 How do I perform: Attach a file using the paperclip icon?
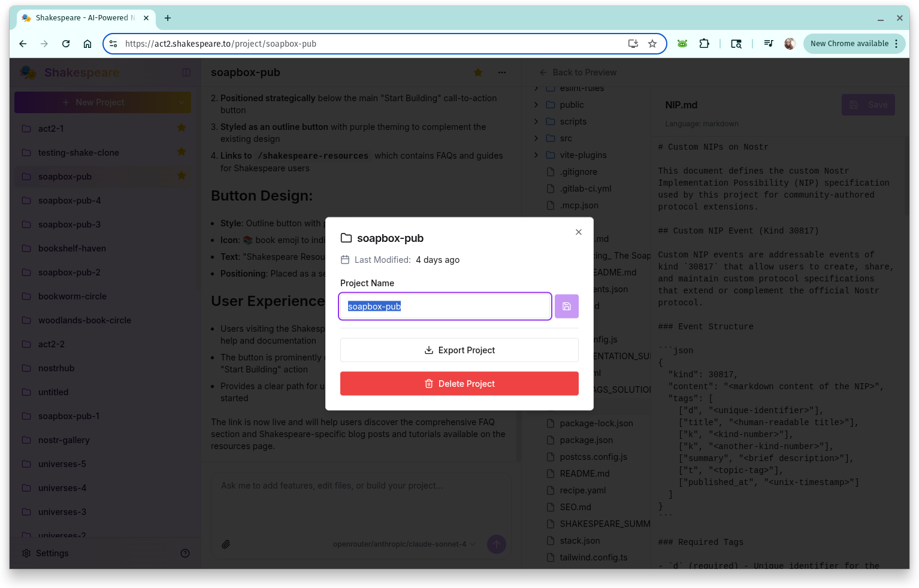pos(226,544)
